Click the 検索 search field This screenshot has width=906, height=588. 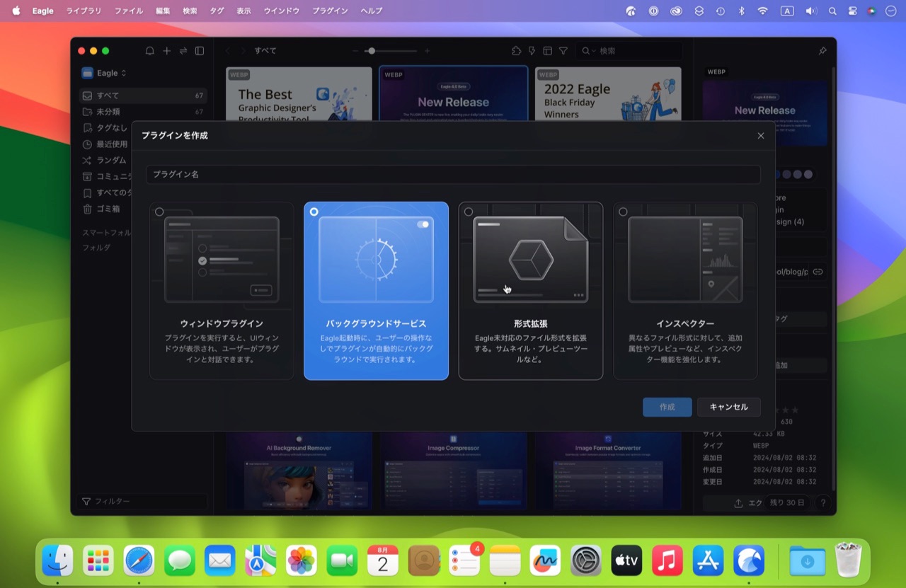coord(629,51)
